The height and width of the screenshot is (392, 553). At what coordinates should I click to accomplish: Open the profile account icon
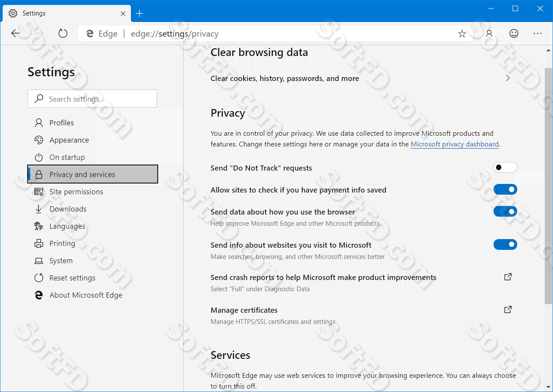point(489,34)
